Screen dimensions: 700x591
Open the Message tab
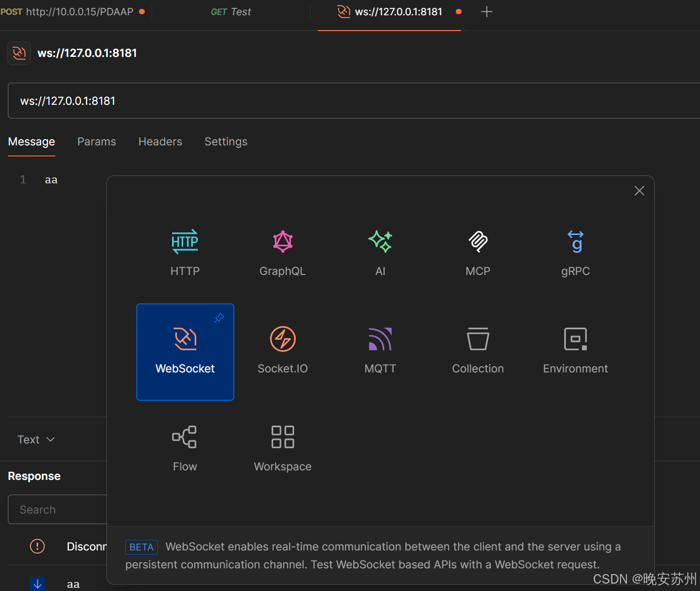[x=32, y=142]
